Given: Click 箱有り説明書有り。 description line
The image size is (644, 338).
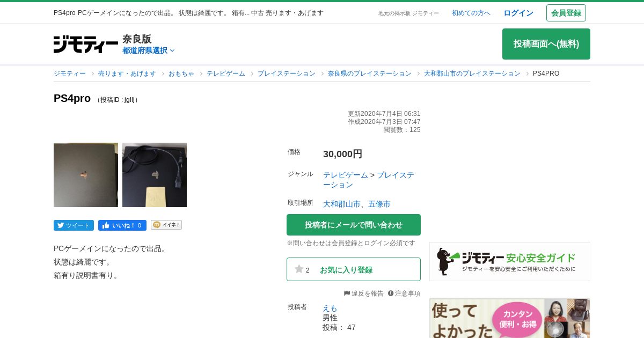Looking at the screenshot, I should pos(87,275).
